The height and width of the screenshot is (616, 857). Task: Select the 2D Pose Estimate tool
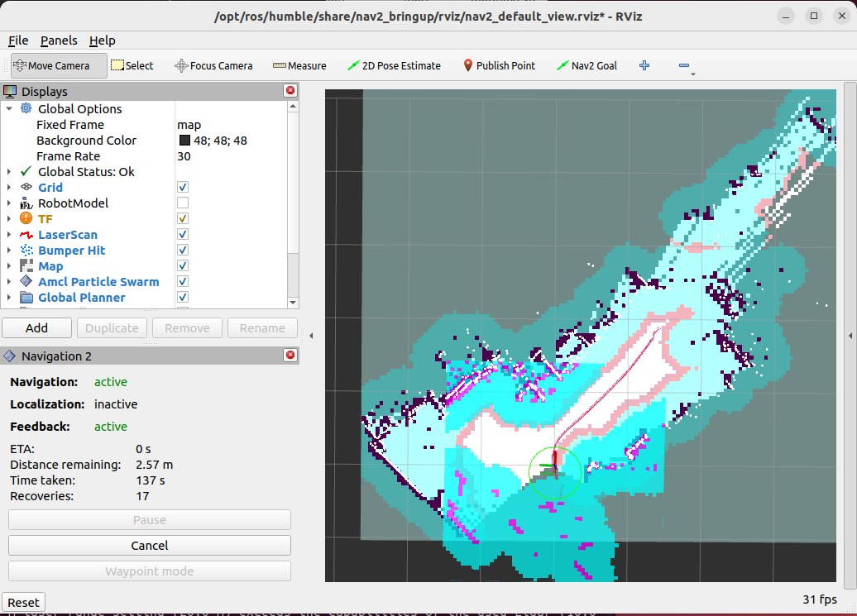point(394,65)
